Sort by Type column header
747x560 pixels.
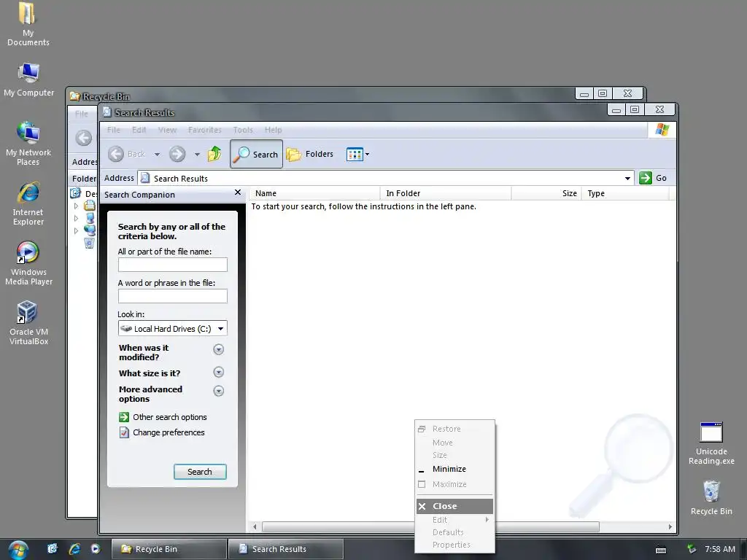coord(625,193)
